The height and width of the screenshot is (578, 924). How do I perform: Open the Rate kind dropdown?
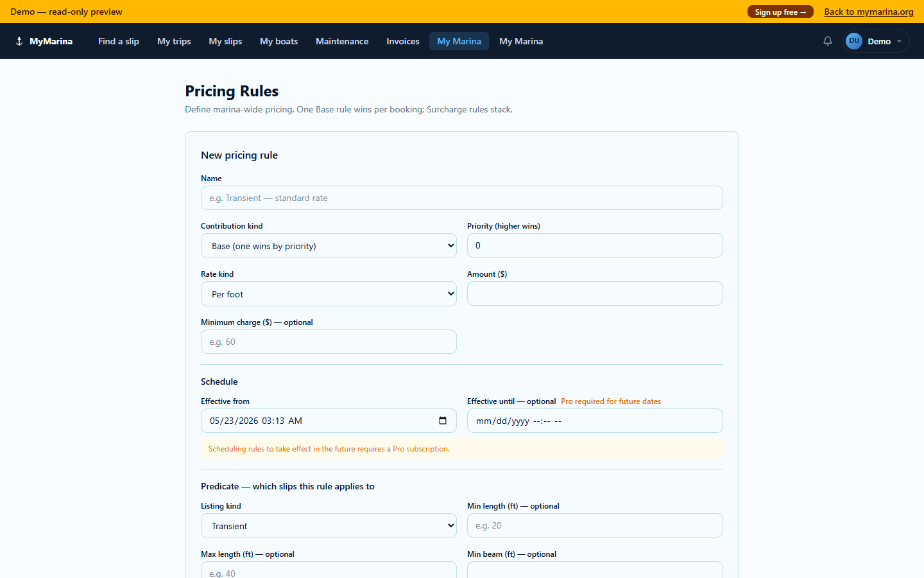[329, 294]
